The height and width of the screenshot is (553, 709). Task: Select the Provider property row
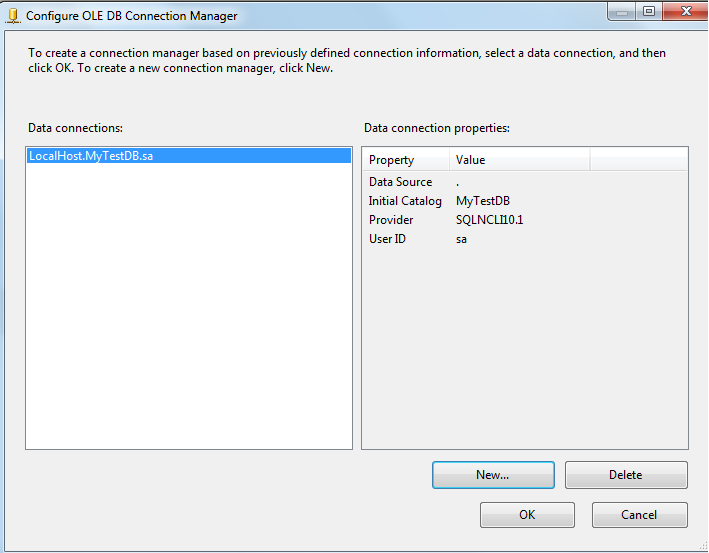click(x=391, y=220)
